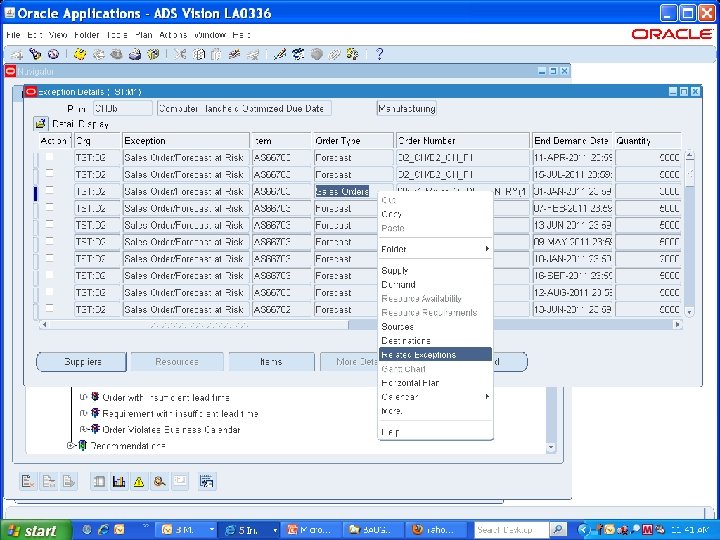Open the Folder submenu in context menu
Screen dimensions: 720x540
pos(435,249)
